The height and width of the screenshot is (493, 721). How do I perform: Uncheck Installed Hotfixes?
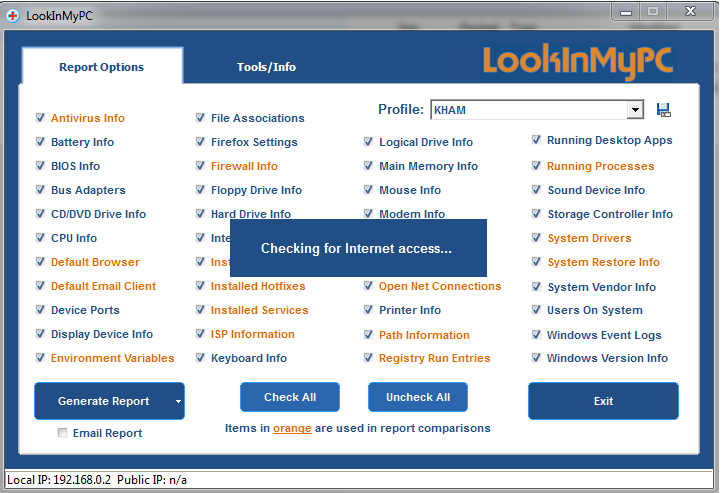[200, 286]
